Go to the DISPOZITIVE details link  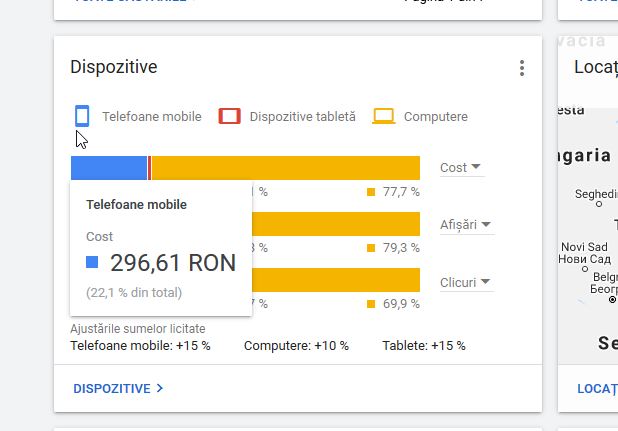(118, 388)
